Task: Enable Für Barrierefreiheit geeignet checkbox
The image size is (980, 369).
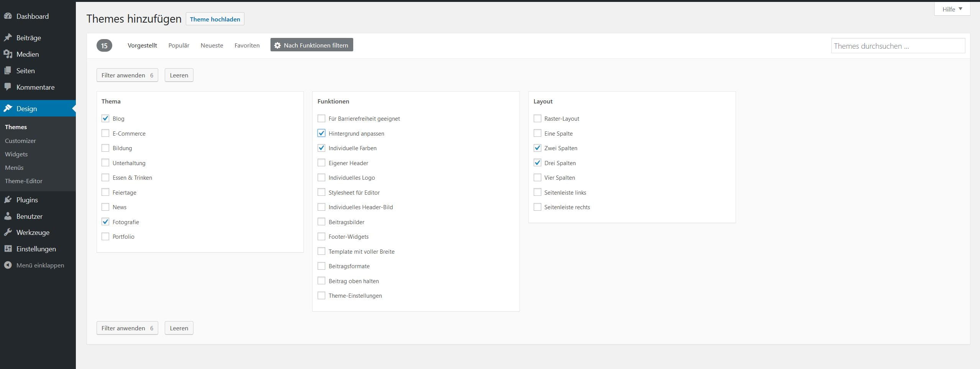Action: [321, 118]
